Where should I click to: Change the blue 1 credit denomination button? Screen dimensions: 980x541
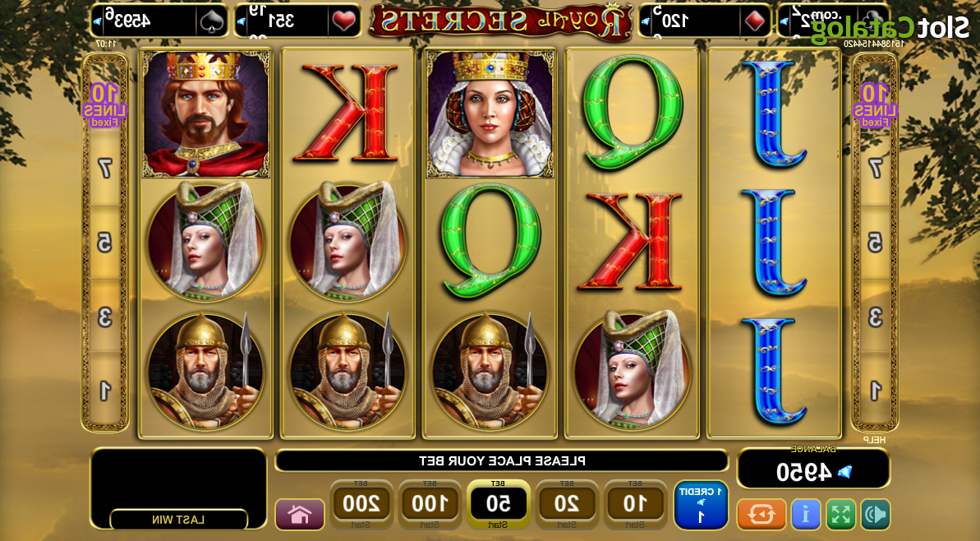702,505
